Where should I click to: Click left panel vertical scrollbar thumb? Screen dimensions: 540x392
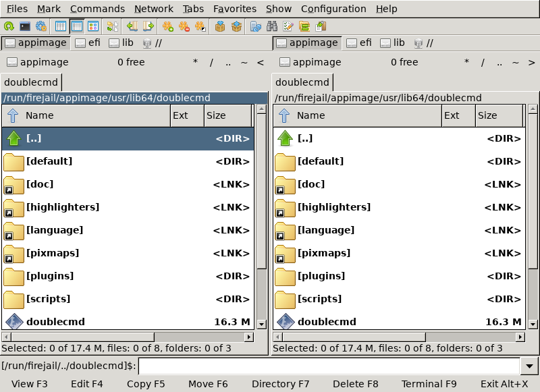click(x=261, y=192)
